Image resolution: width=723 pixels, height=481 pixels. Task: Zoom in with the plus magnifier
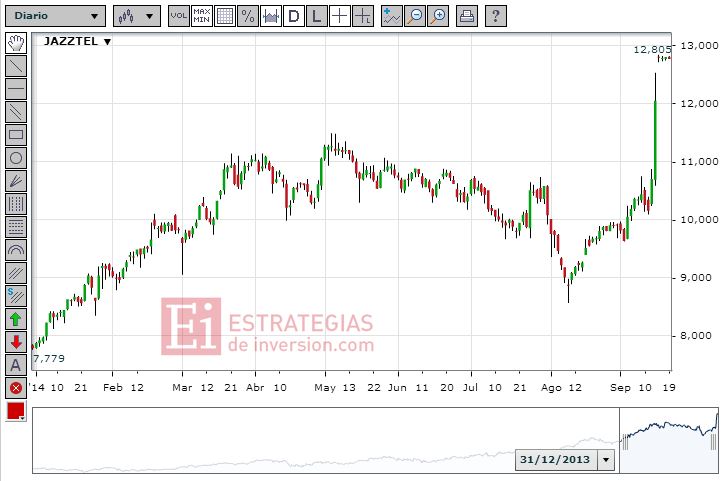pos(438,16)
